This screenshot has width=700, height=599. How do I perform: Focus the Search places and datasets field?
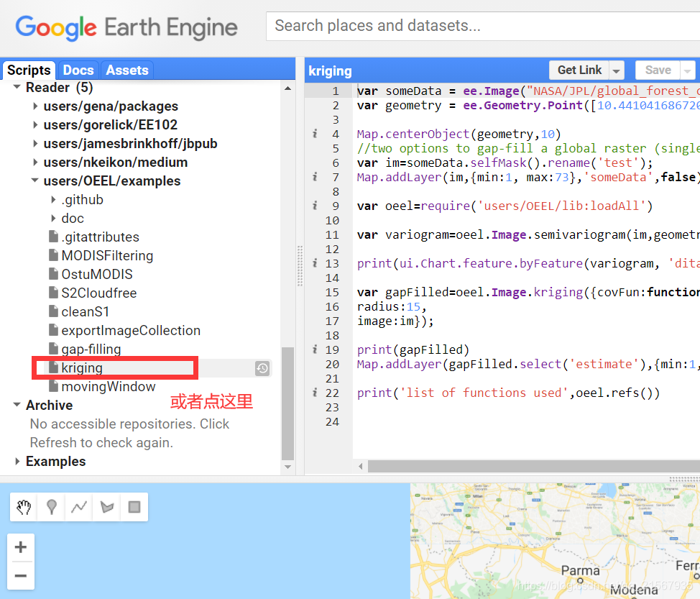(x=483, y=26)
